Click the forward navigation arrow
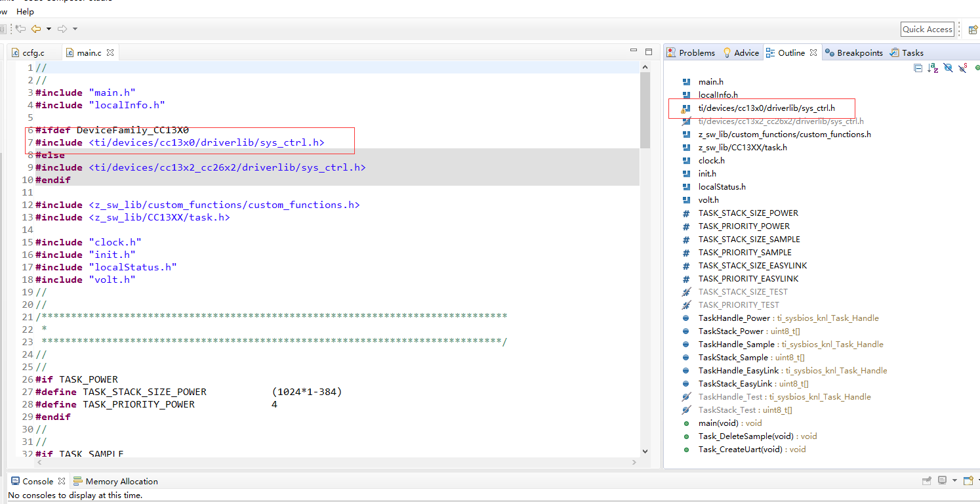The height and width of the screenshot is (504, 980). 62,29
